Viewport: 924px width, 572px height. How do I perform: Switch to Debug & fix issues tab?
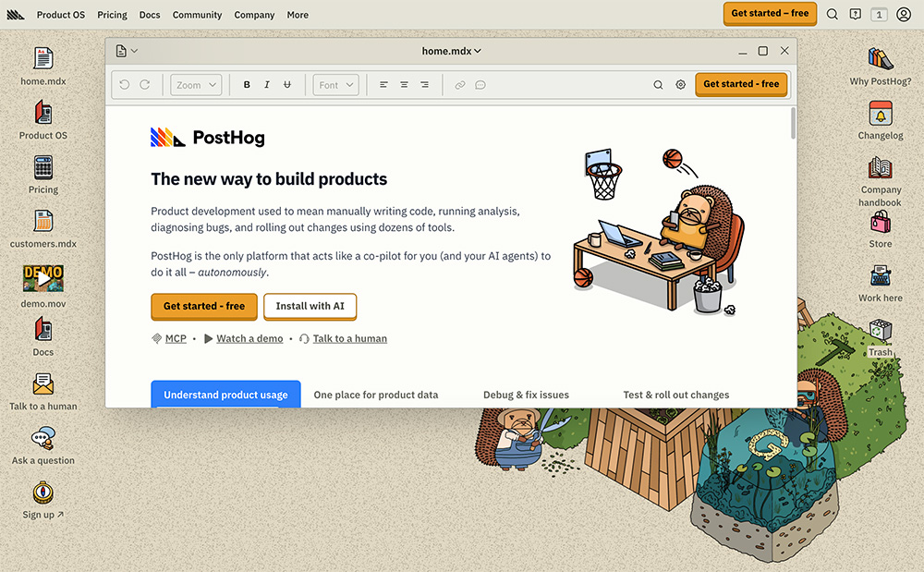527,395
